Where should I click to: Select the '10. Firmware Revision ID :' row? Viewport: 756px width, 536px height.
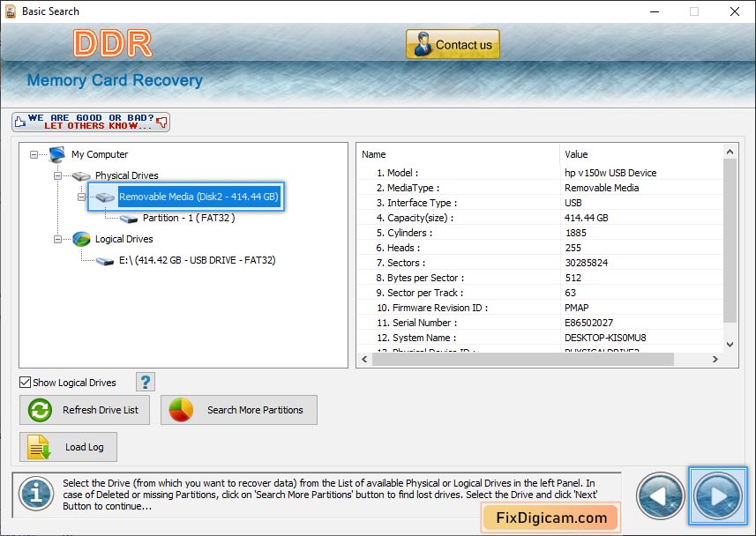coord(541,307)
